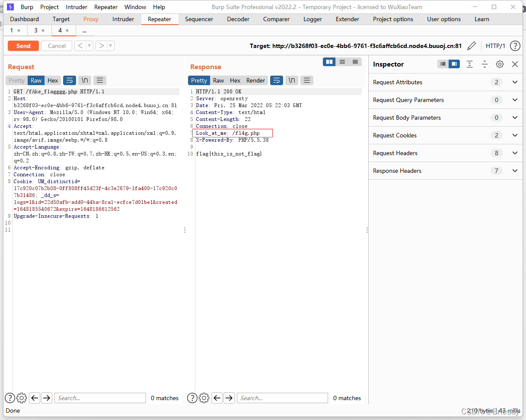Switch to the Dashboard tab

(25, 19)
